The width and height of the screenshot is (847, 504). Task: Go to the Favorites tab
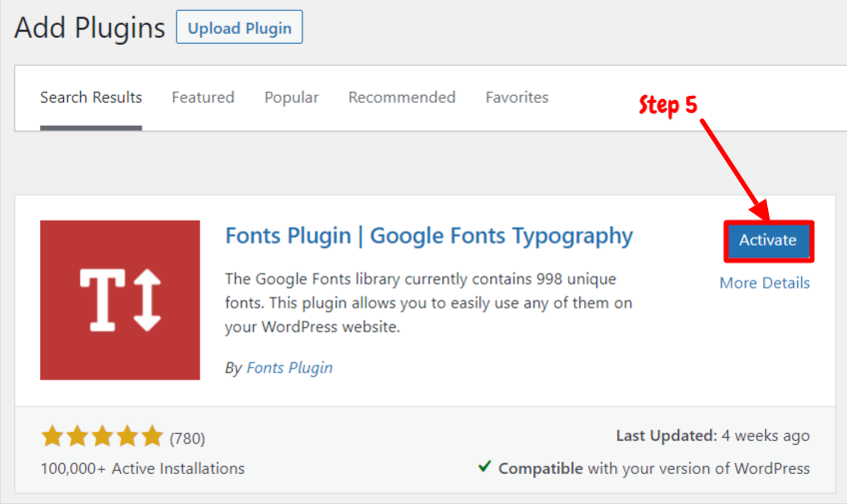pyautogui.click(x=517, y=97)
